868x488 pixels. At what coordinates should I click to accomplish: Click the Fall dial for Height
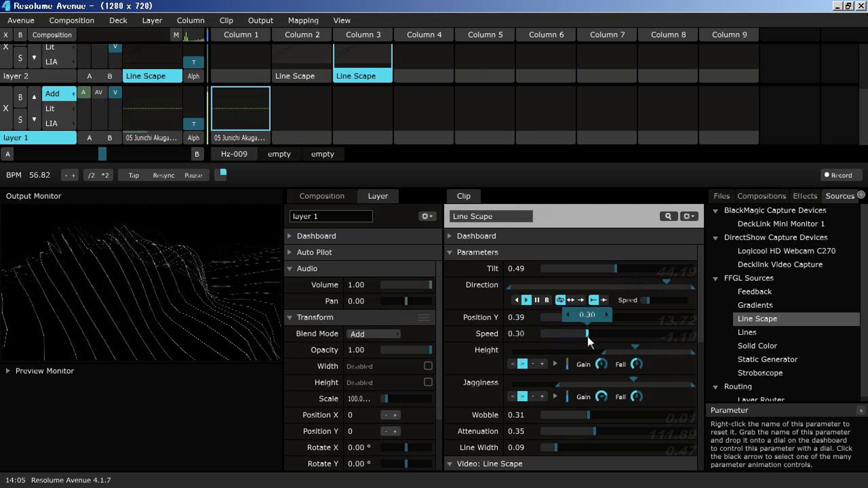637,364
